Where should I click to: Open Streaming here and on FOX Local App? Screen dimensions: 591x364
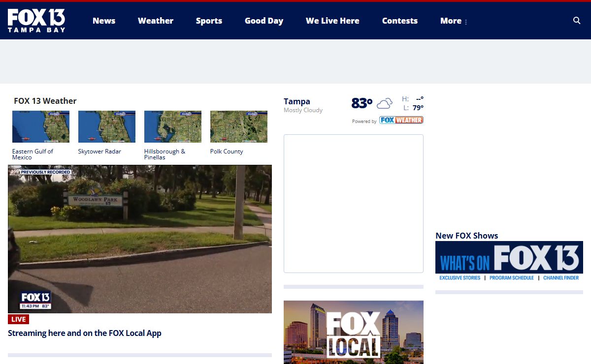[85, 333]
